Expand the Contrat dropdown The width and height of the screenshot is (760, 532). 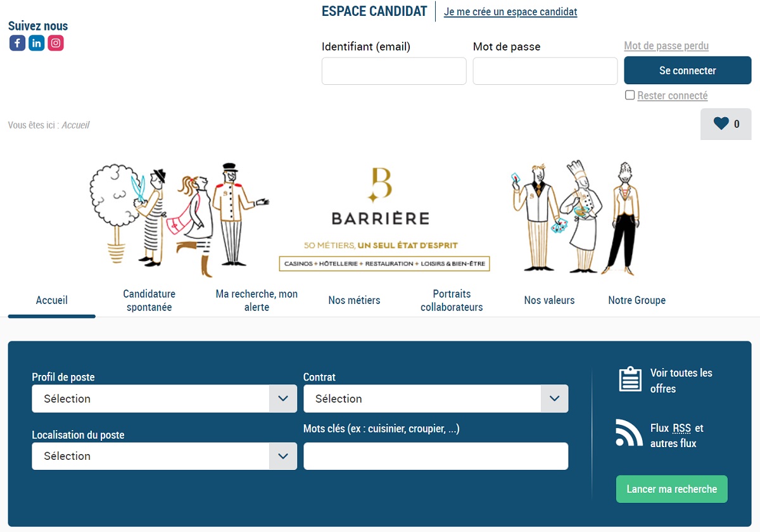pyautogui.click(x=436, y=398)
